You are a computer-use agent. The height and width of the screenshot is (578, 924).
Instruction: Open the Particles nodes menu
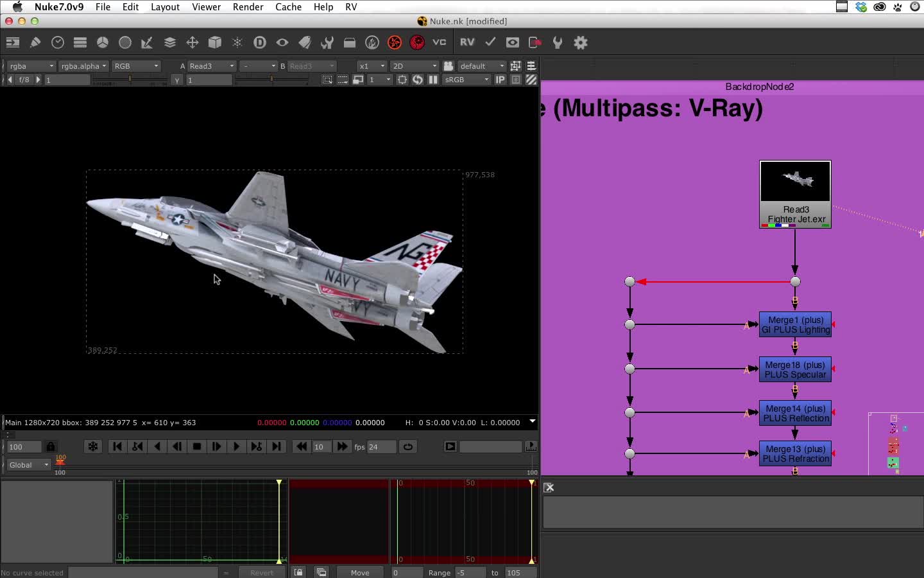pyautogui.click(x=237, y=42)
